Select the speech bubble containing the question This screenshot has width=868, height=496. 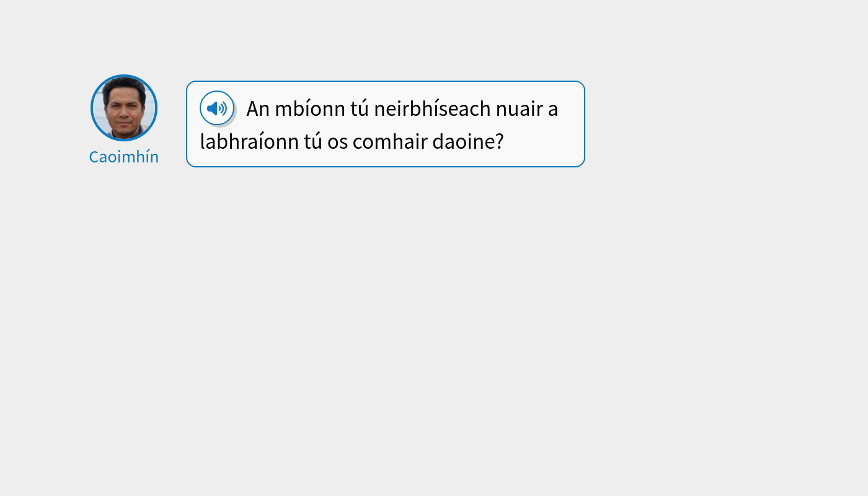pos(385,124)
